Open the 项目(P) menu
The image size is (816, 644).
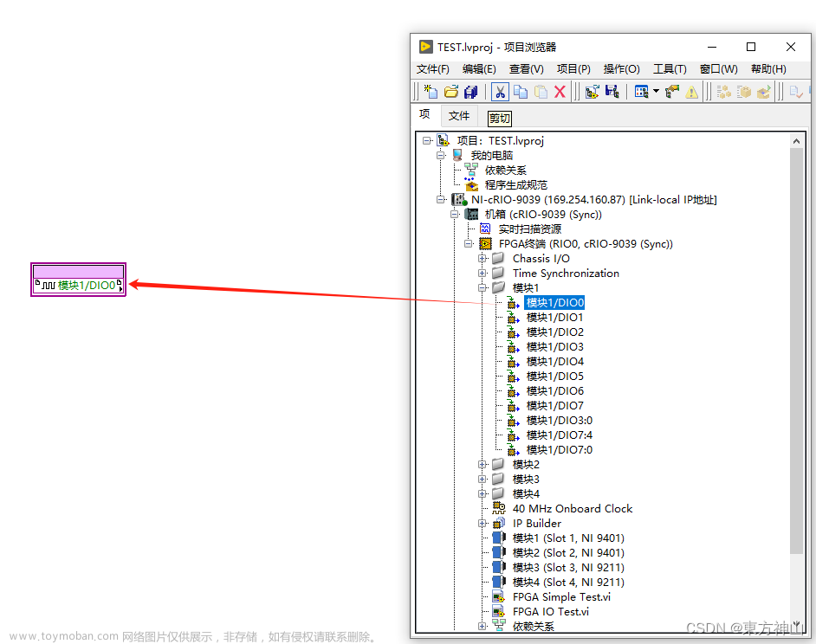(x=573, y=69)
